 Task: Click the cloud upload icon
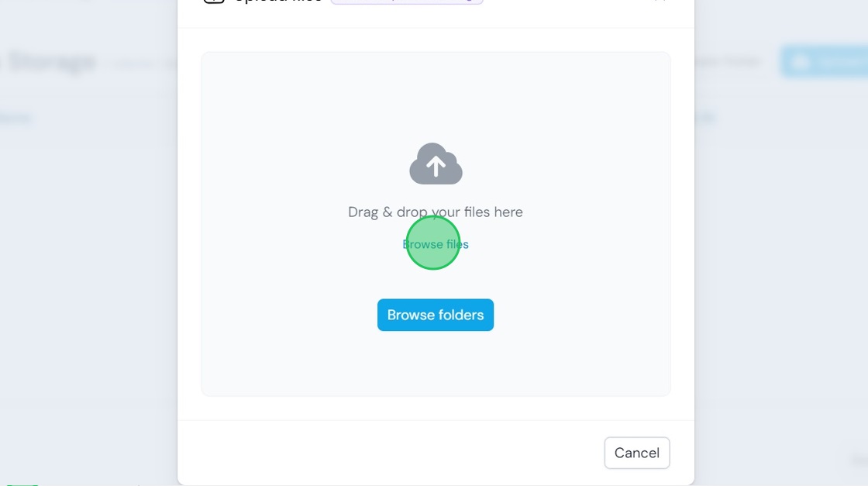click(x=436, y=164)
